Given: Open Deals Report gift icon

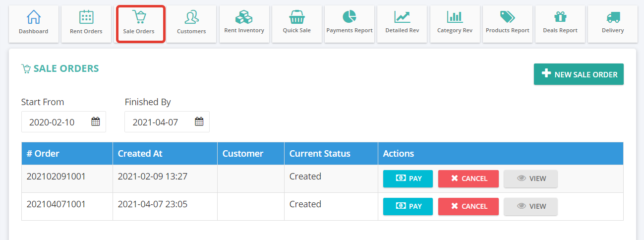Looking at the screenshot, I should pos(560,17).
